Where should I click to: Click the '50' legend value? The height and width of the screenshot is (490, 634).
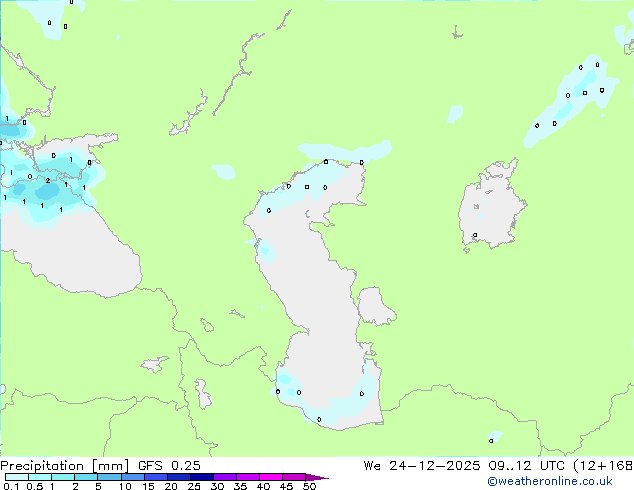[x=309, y=486]
